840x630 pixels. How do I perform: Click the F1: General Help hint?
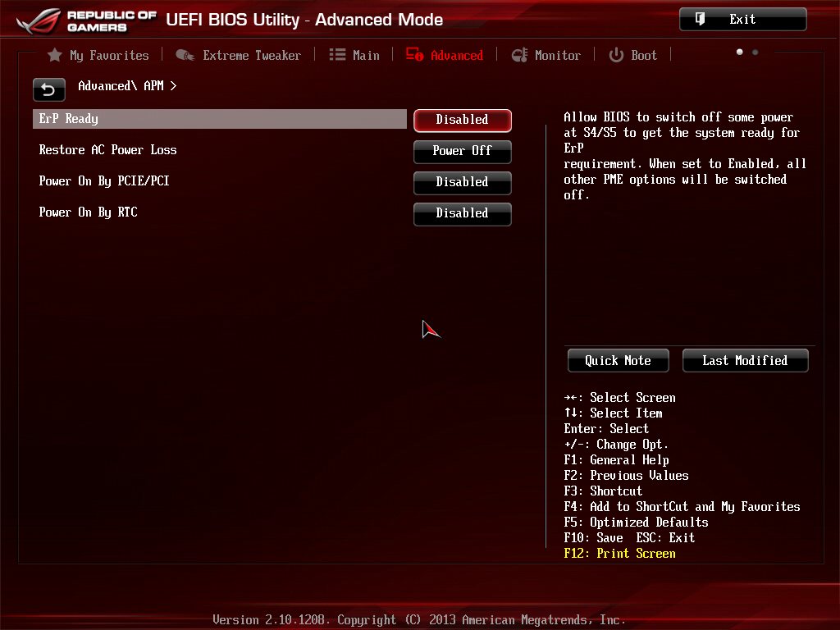pyautogui.click(x=616, y=460)
